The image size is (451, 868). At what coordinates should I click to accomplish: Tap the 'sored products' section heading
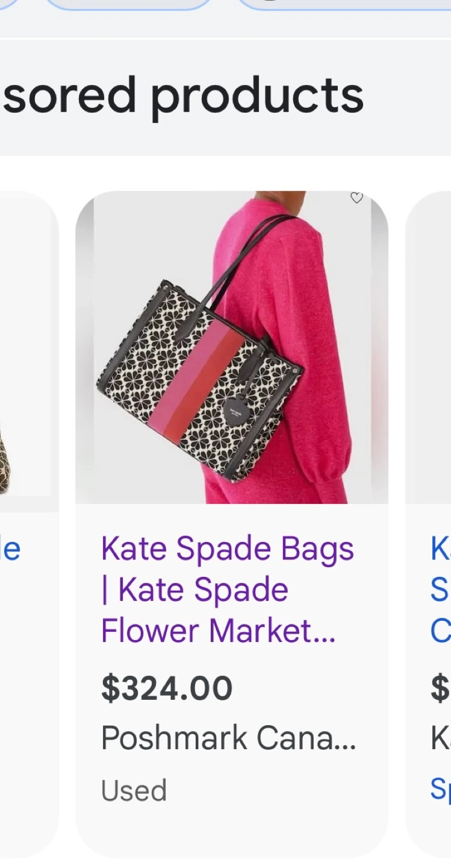click(x=182, y=96)
